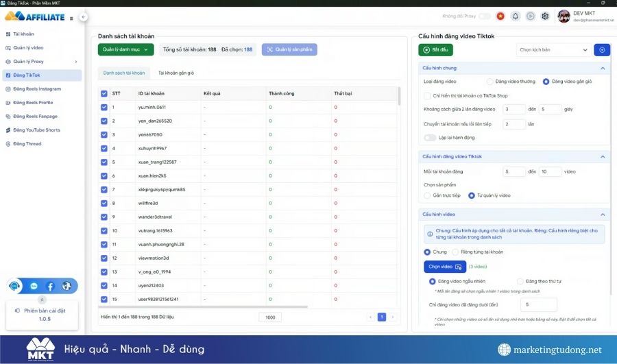The height and width of the screenshot is (364, 617).
Task: Open Quản lý video sidebar icon
Action: 8,48
